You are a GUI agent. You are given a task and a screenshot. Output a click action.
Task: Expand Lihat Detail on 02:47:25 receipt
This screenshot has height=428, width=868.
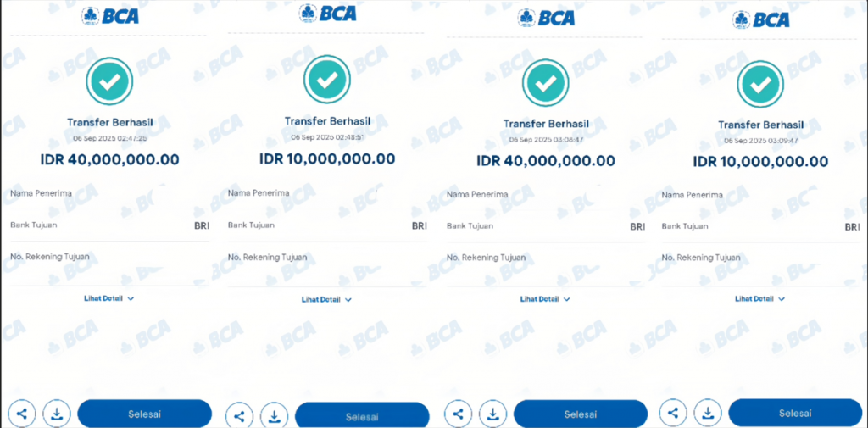pos(109,297)
